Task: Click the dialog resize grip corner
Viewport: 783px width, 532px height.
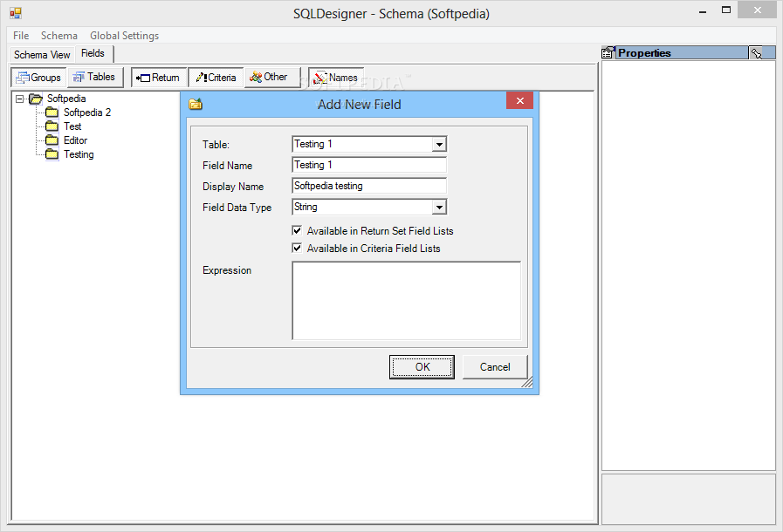Action: click(527, 382)
